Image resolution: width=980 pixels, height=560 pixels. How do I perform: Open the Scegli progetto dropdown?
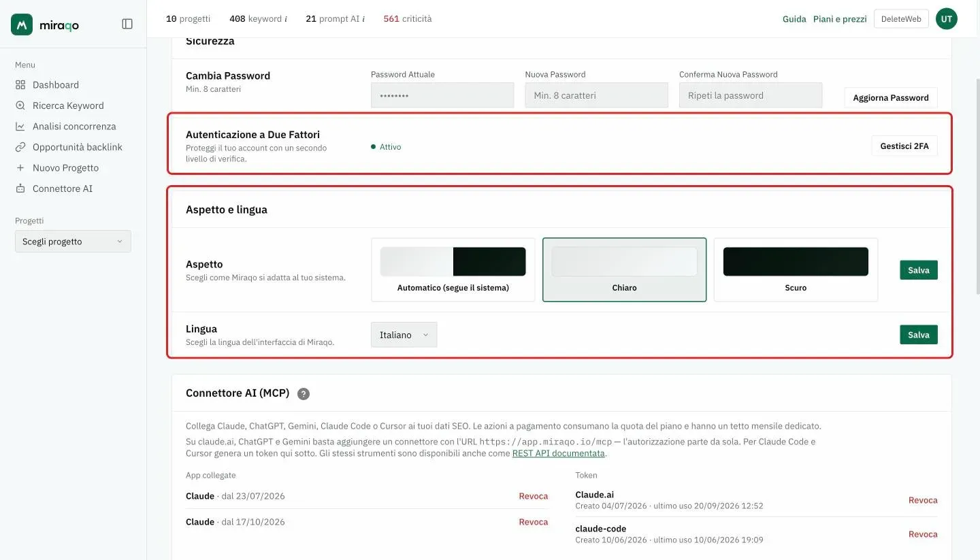coord(73,242)
